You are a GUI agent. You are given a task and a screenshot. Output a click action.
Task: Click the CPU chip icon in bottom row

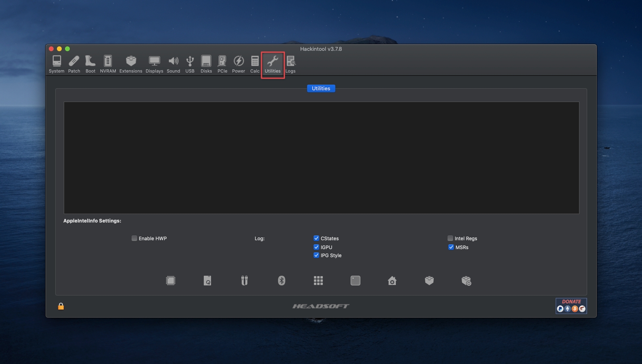click(171, 281)
